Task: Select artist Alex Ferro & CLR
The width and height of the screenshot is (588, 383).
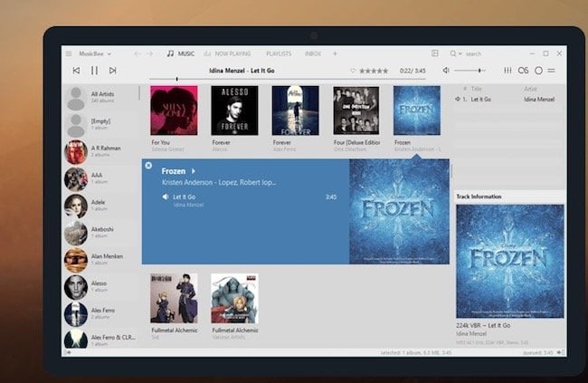Action: tap(100, 339)
